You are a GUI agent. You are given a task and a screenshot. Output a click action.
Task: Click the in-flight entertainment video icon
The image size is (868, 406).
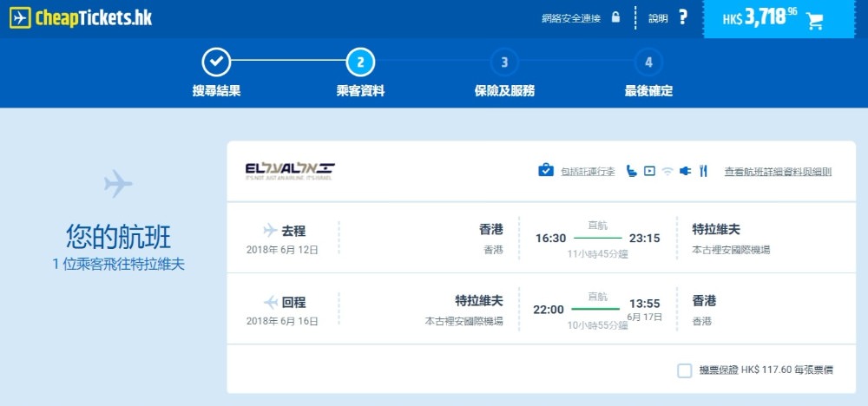(648, 171)
